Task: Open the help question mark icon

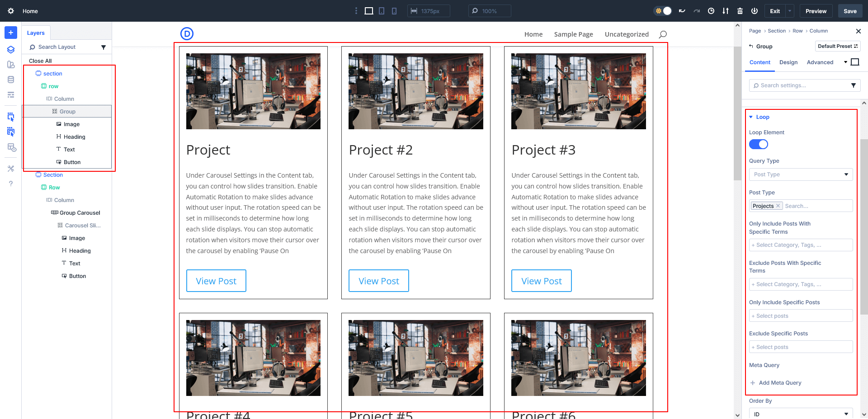Action: click(x=11, y=184)
